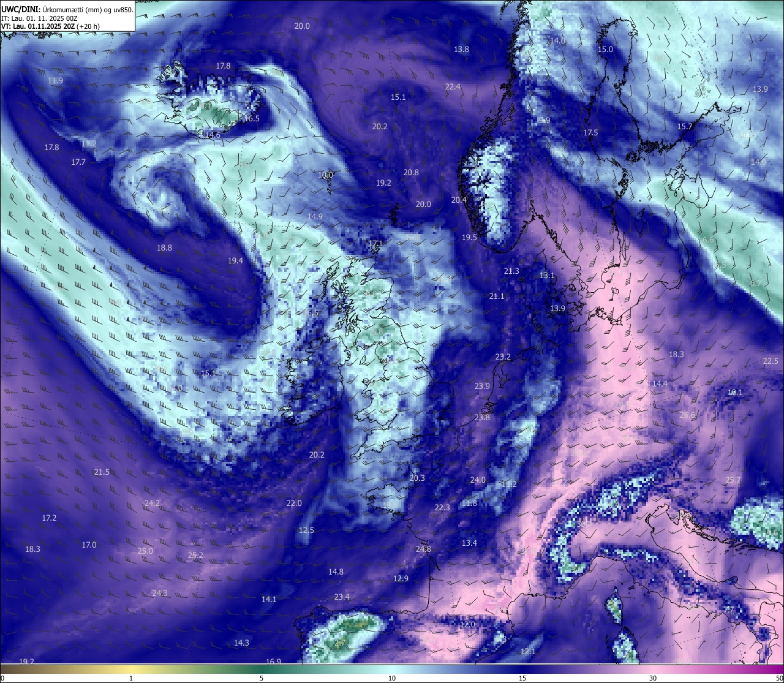Click the 22.0 value label
This screenshot has height=683, width=784.
coord(294,503)
